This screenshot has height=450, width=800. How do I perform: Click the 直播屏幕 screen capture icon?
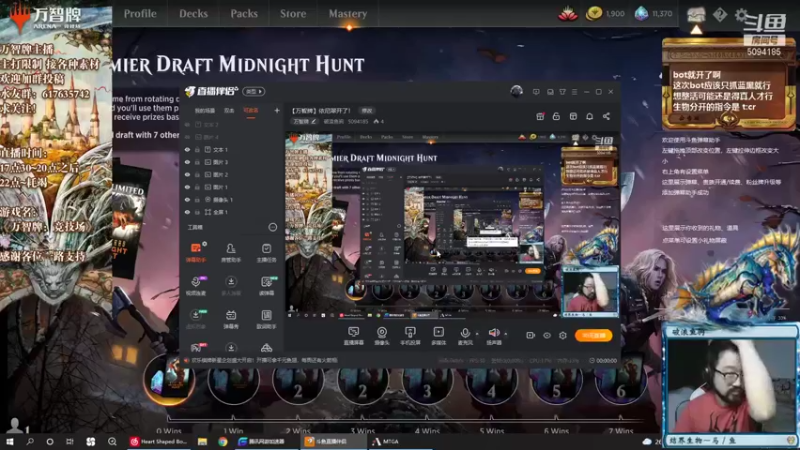[x=354, y=336]
